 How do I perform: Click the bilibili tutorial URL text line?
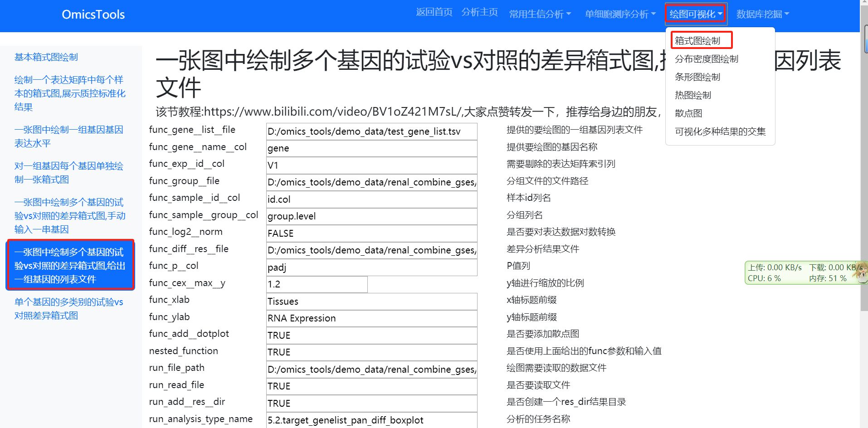(x=408, y=112)
